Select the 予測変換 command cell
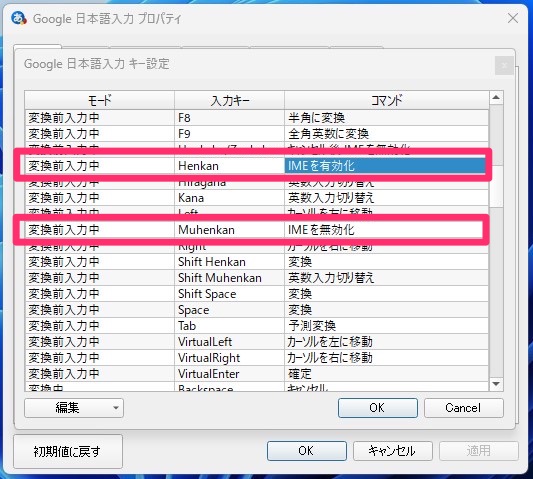Viewport: 533px width, 479px height. click(386, 326)
